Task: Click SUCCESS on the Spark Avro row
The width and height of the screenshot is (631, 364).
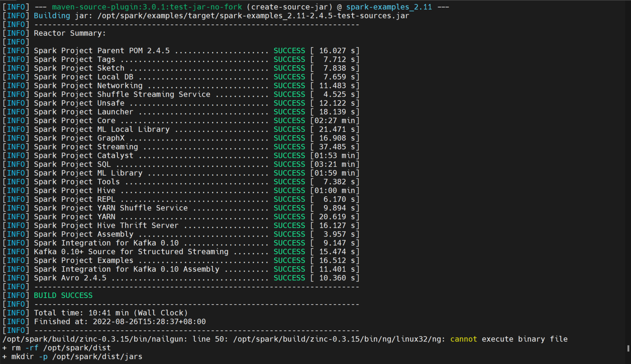Action: click(289, 278)
